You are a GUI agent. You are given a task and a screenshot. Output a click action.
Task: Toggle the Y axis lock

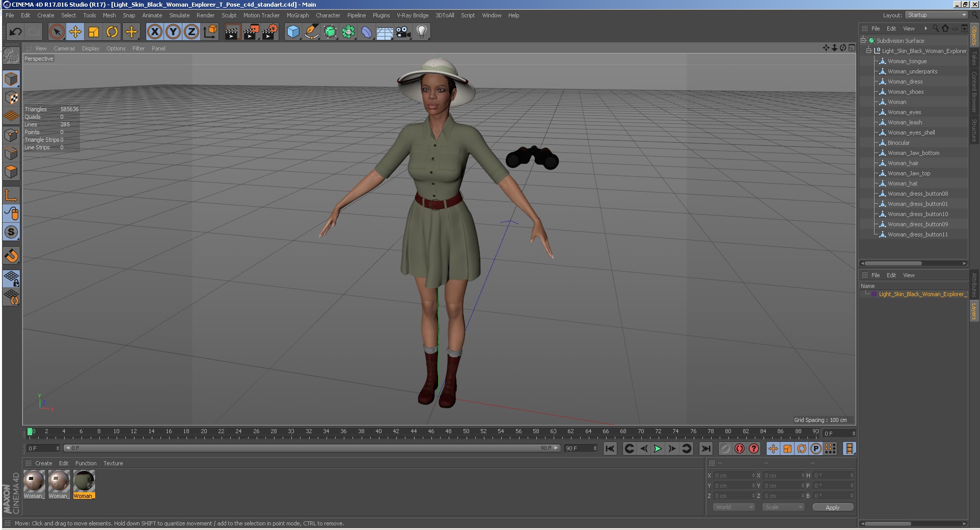tap(173, 32)
